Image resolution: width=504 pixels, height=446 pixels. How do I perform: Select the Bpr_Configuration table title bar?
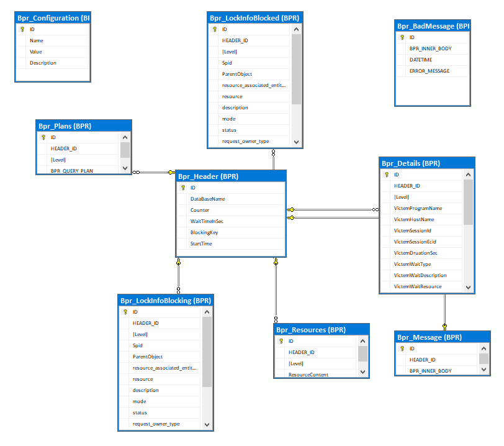(x=53, y=18)
